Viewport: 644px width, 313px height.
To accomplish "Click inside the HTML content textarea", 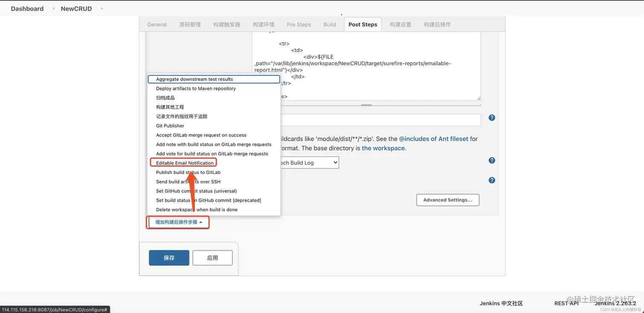I will 366,66.
